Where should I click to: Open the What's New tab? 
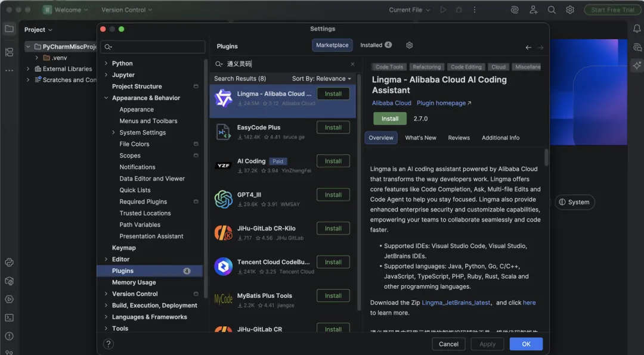click(420, 138)
